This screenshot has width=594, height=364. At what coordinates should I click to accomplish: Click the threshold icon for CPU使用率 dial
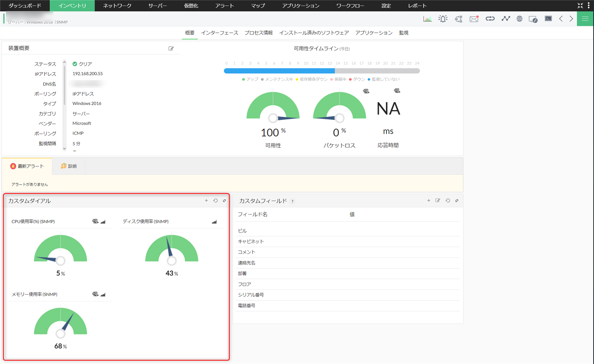tap(95, 222)
